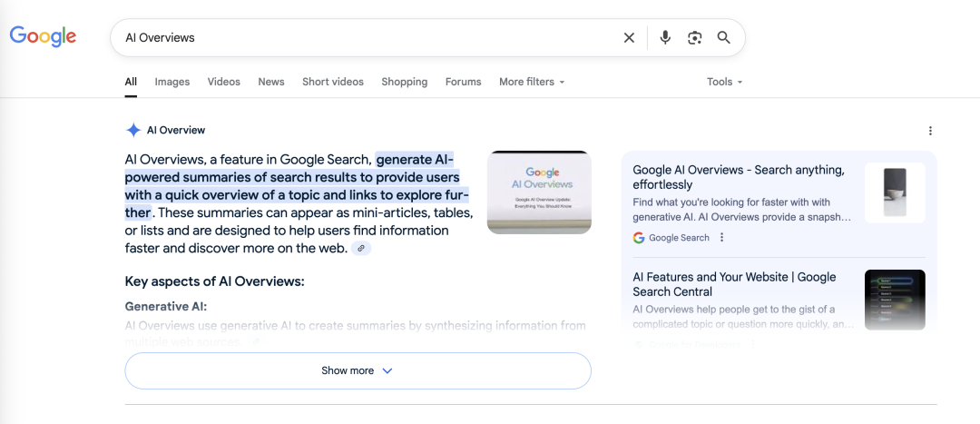
Task: Switch to the Images tab
Action: point(171,82)
